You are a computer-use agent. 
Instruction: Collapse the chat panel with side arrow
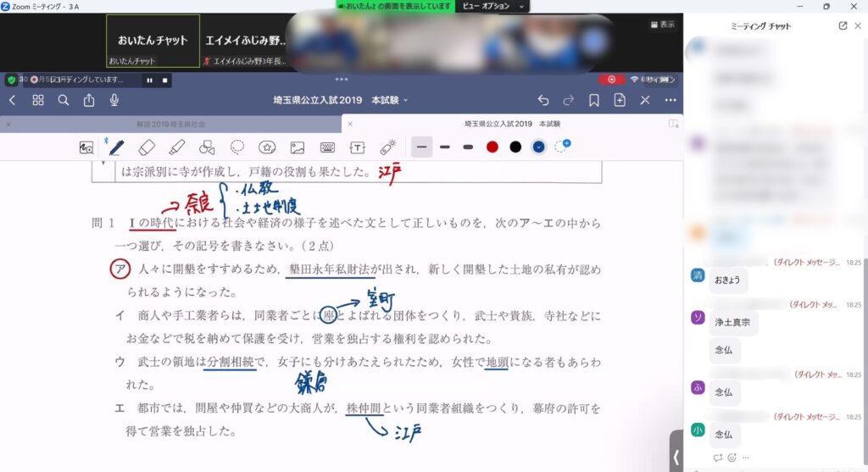click(x=676, y=457)
